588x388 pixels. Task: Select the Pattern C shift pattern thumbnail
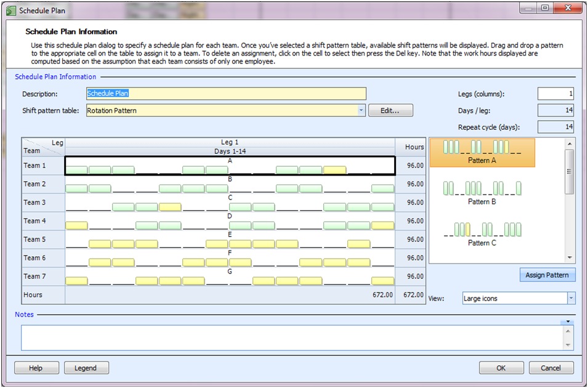pyautogui.click(x=482, y=235)
